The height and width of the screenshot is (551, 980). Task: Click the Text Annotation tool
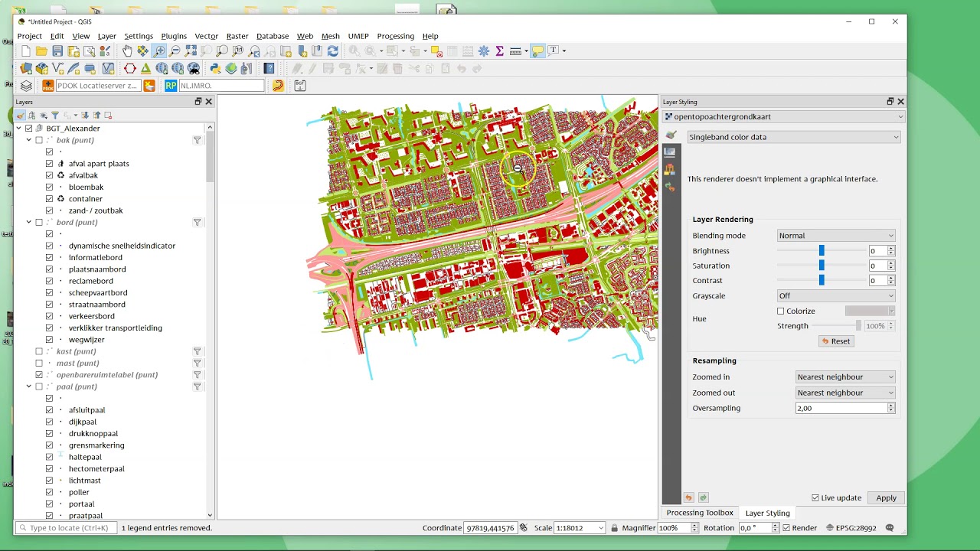point(554,51)
